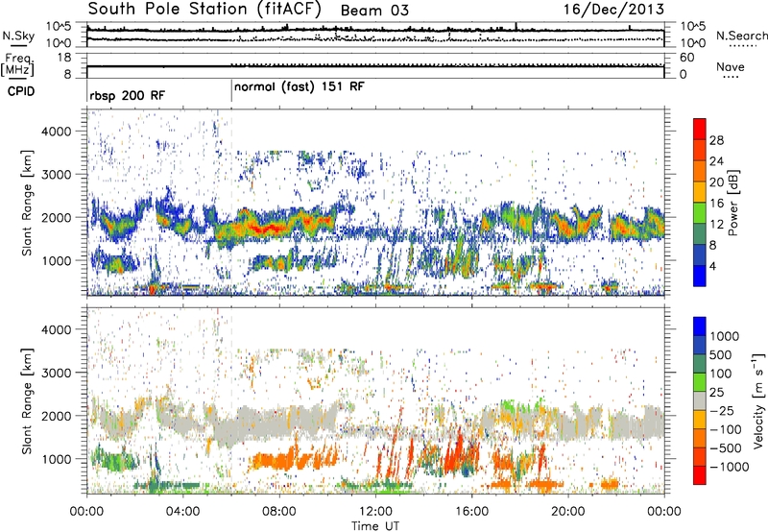768x532 pixels.
Task: Click the '60' Nave axis tick
Action: 687,58
